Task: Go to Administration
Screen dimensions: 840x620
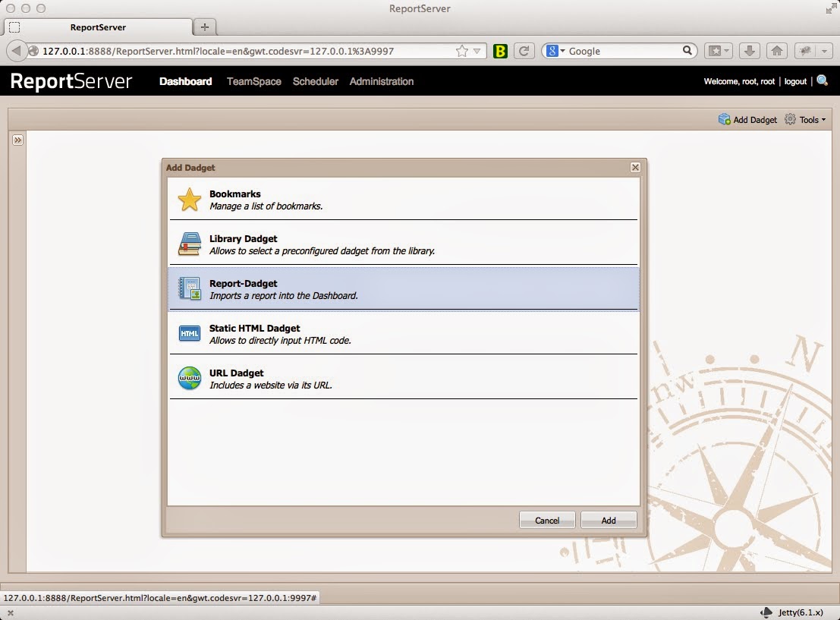Action: (x=382, y=81)
